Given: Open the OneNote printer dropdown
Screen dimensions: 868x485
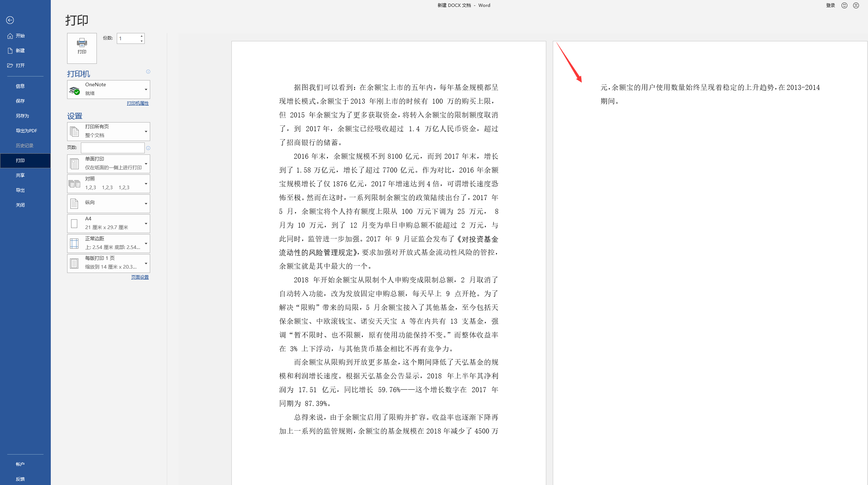Looking at the screenshot, I should tap(108, 89).
